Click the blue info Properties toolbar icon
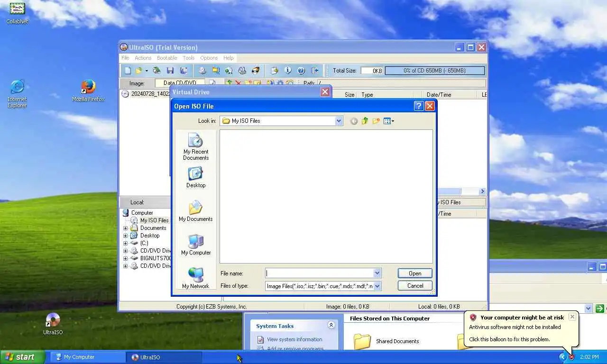Viewport: 607px width, 364px height. tap(288, 71)
